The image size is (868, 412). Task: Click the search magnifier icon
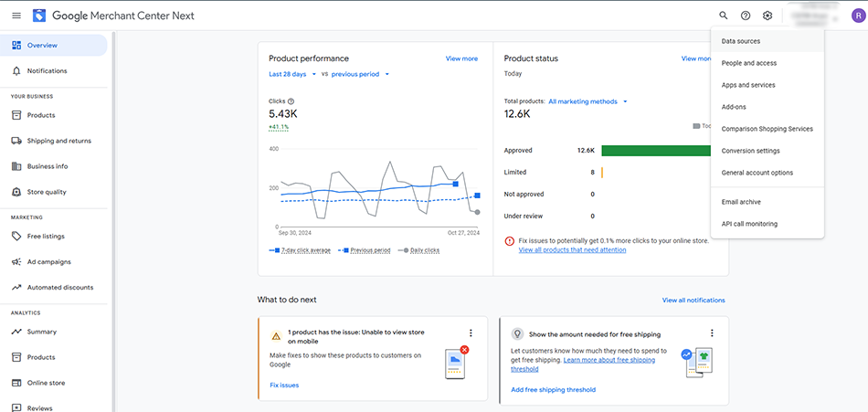click(x=724, y=16)
